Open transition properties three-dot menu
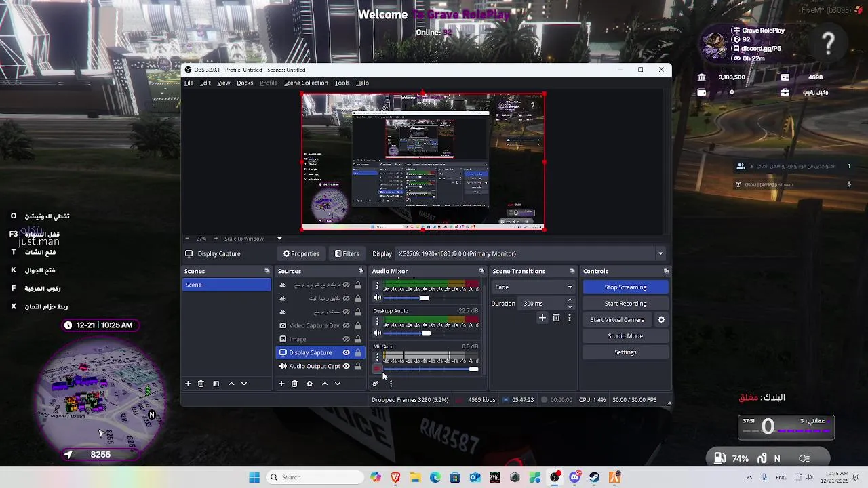This screenshot has width=868, height=488. [x=570, y=318]
